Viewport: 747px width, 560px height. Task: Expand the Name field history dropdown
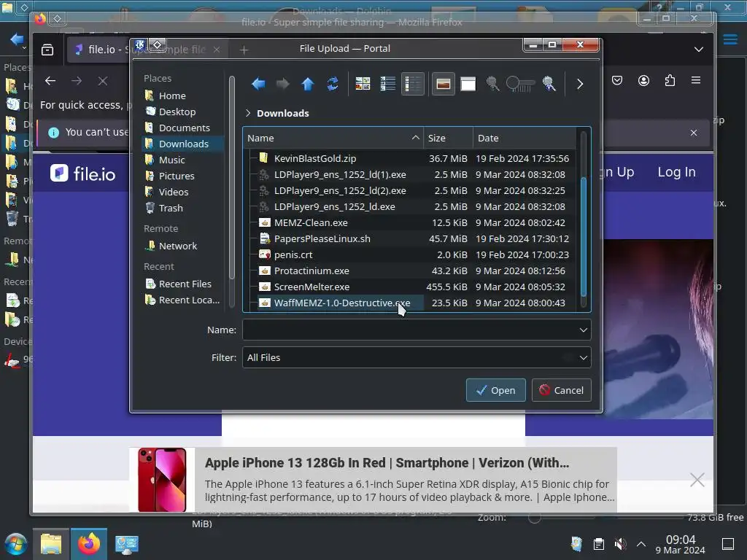click(583, 330)
